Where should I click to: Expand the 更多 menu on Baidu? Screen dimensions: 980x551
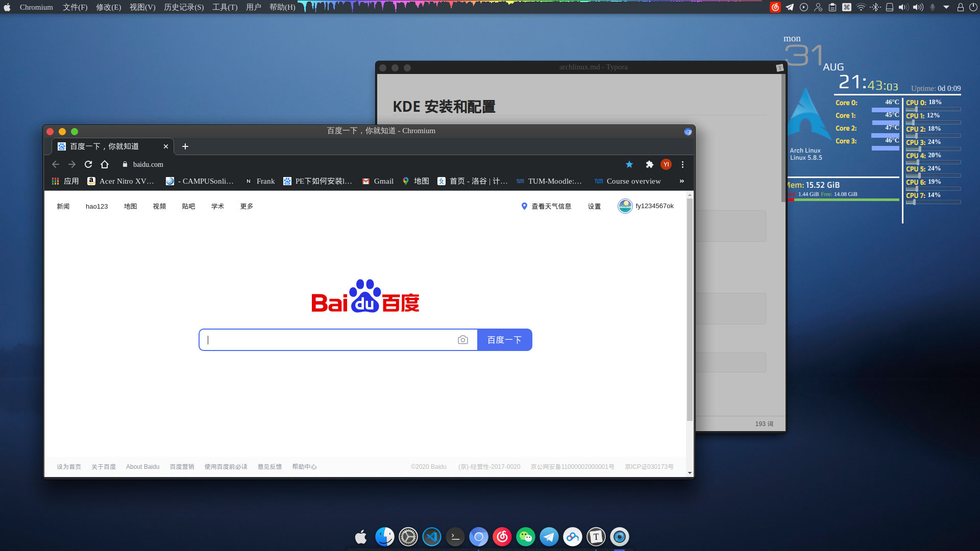pyautogui.click(x=247, y=206)
